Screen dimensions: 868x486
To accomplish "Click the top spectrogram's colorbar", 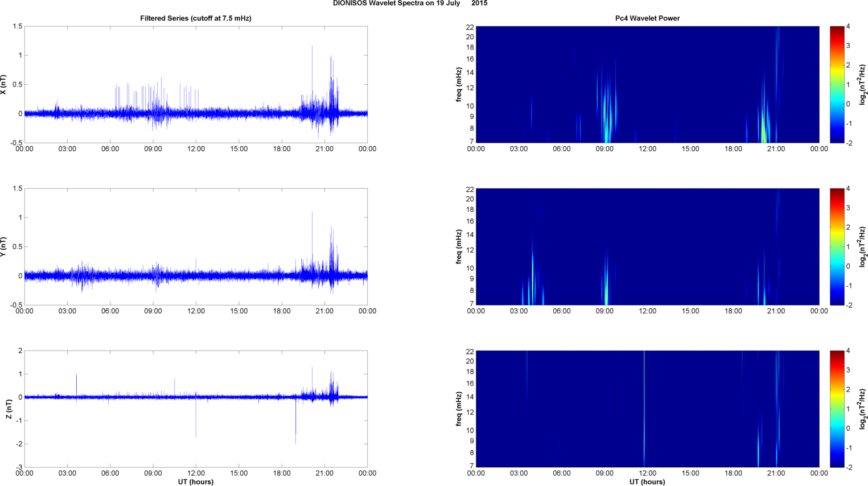I will click(x=837, y=85).
